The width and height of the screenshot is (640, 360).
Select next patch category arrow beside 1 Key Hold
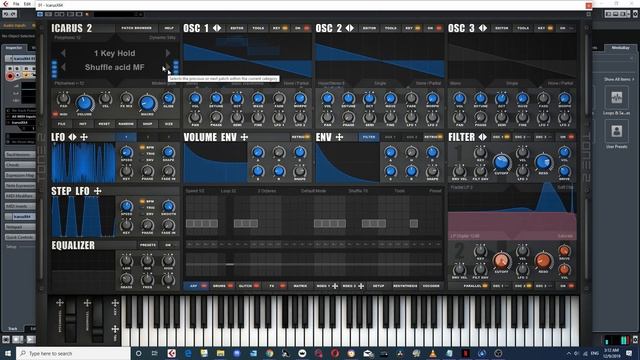coord(168,53)
